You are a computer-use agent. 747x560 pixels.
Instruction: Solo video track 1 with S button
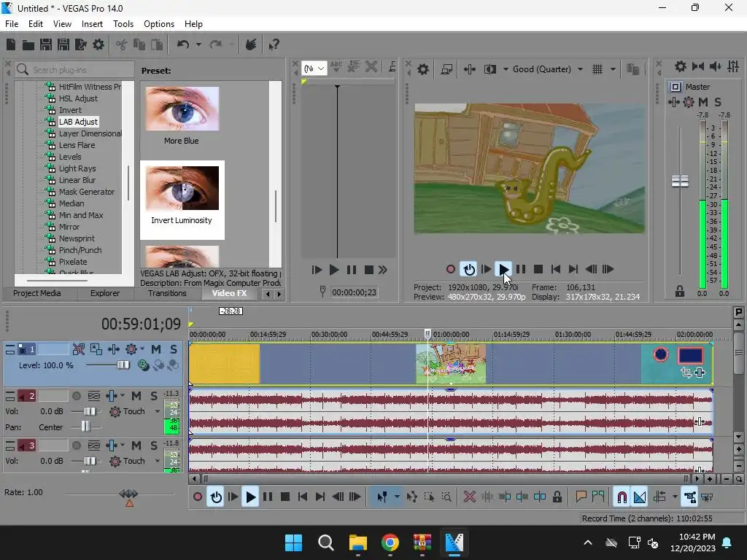(174, 349)
